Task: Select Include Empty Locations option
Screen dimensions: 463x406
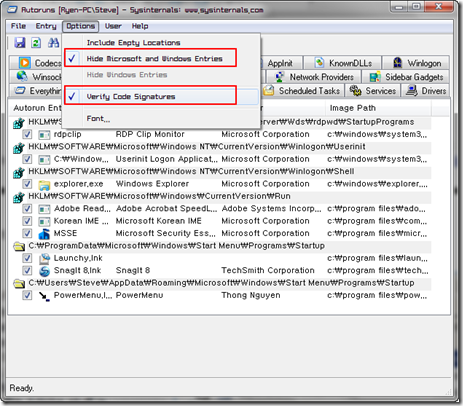Action: pos(161,43)
